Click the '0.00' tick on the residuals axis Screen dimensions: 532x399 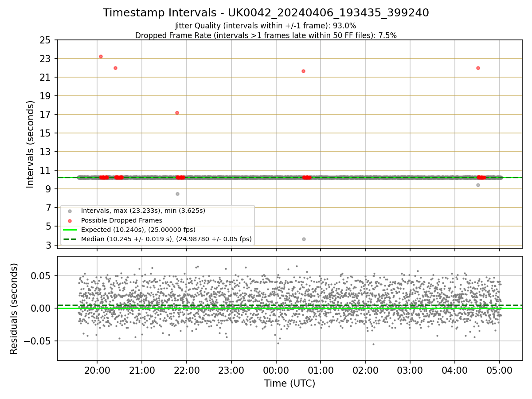42,309
